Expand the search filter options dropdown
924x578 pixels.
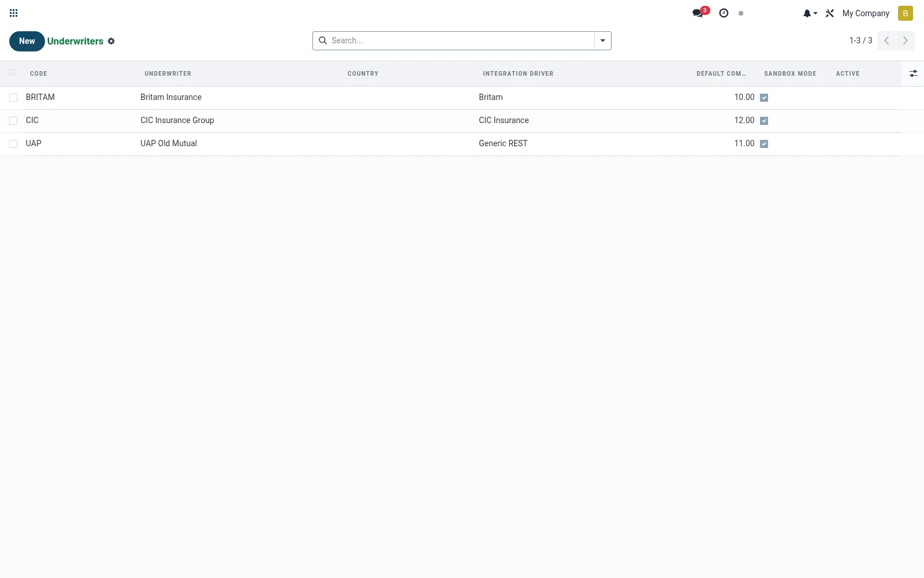(x=603, y=40)
